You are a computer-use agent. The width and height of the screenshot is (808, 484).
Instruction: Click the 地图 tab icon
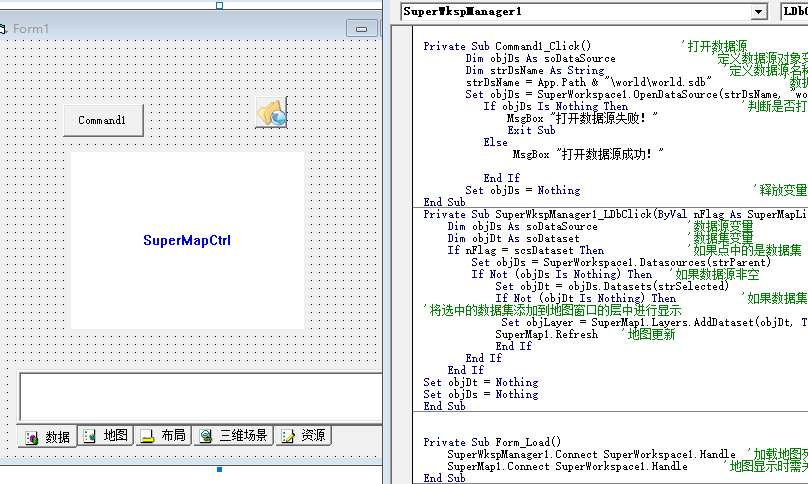[90, 436]
